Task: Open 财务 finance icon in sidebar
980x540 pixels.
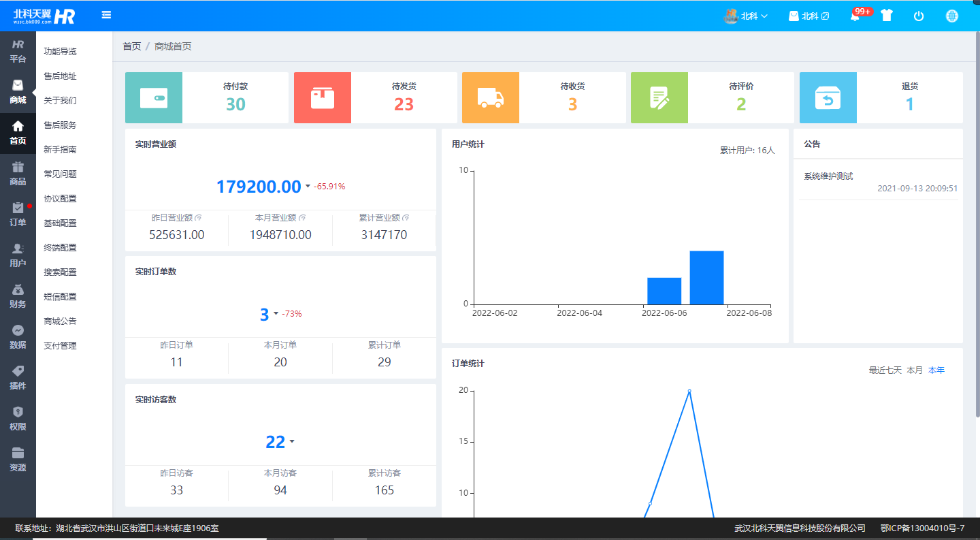Action: 18,297
